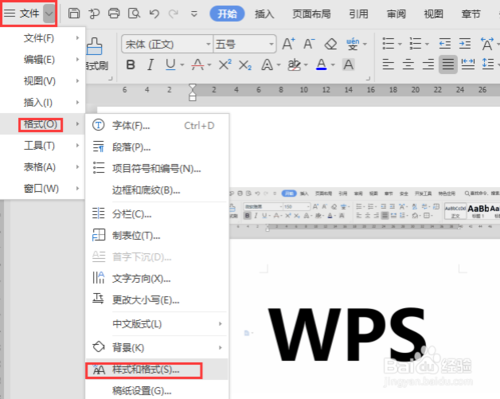Click the ruler indent marker
Image resolution: width=500 pixels, height=399 pixels.
tap(192, 92)
